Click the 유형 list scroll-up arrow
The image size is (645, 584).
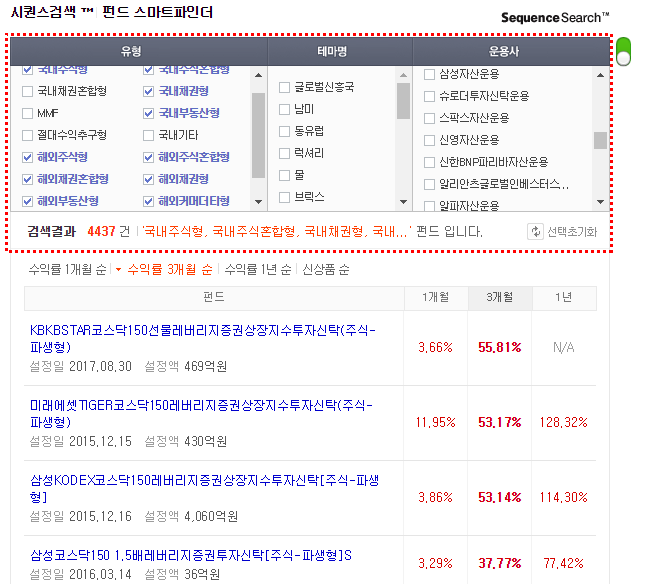(258, 75)
